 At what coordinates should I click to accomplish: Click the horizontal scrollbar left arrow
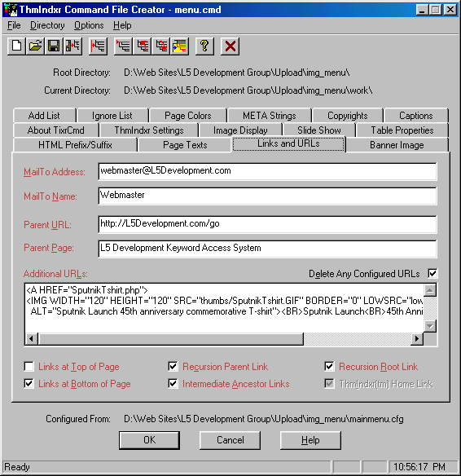(x=32, y=338)
